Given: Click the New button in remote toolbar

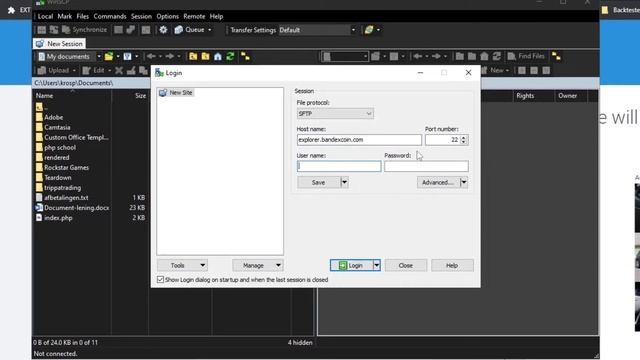Looking at the screenshot, I should point(496,71).
